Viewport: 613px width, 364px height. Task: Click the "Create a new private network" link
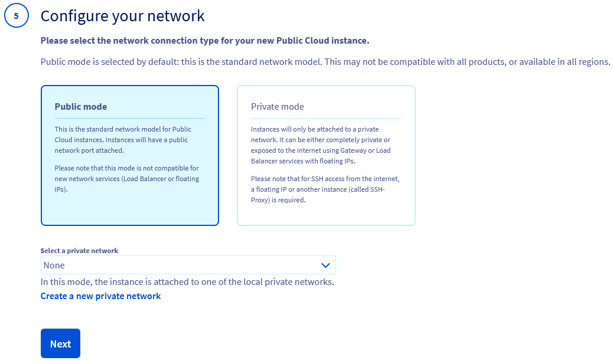[100, 296]
